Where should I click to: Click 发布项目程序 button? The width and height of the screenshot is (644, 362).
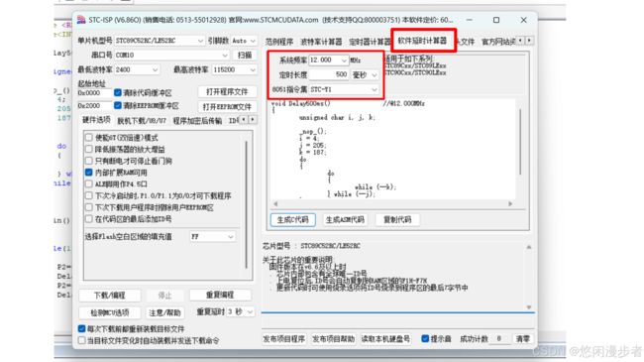point(283,339)
